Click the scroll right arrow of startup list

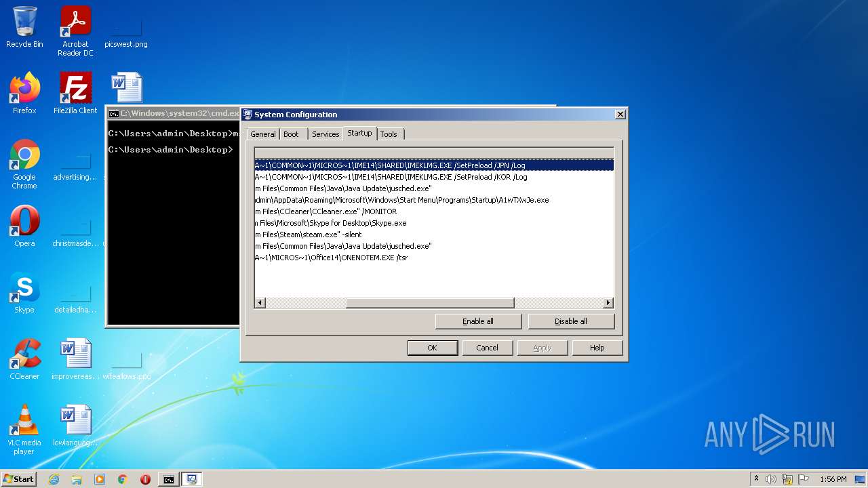coord(608,303)
